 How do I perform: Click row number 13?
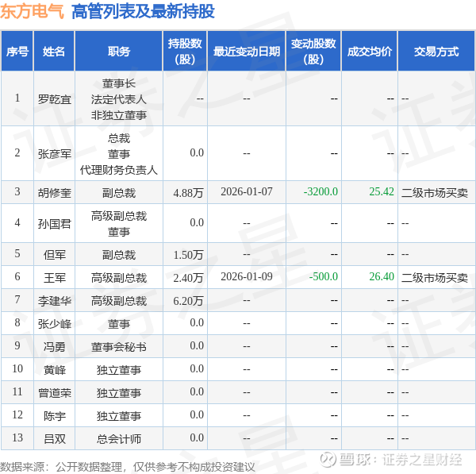(x=17, y=437)
